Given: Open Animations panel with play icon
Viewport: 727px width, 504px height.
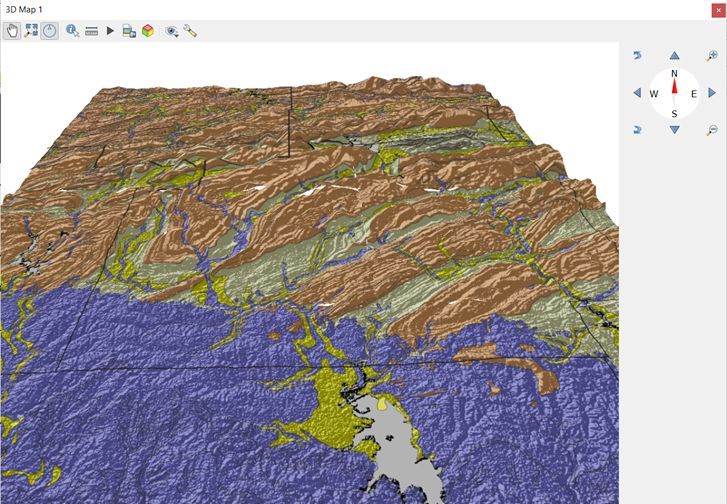Looking at the screenshot, I should tap(110, 31).
